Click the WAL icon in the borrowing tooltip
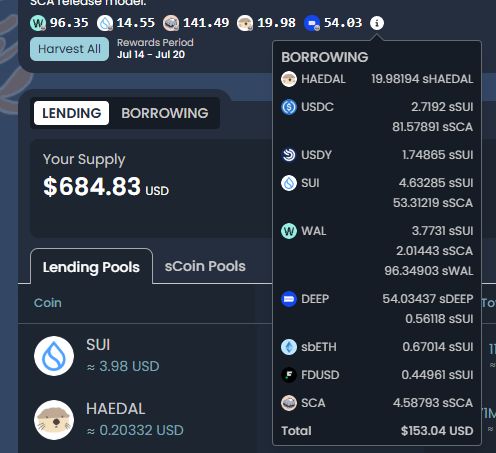Viewport: 496px width, 453px height. pyautogui.click(x=289, y=231)
